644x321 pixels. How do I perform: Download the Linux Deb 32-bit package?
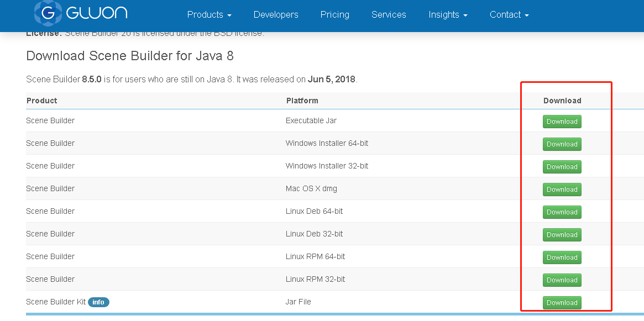(562, 235)
